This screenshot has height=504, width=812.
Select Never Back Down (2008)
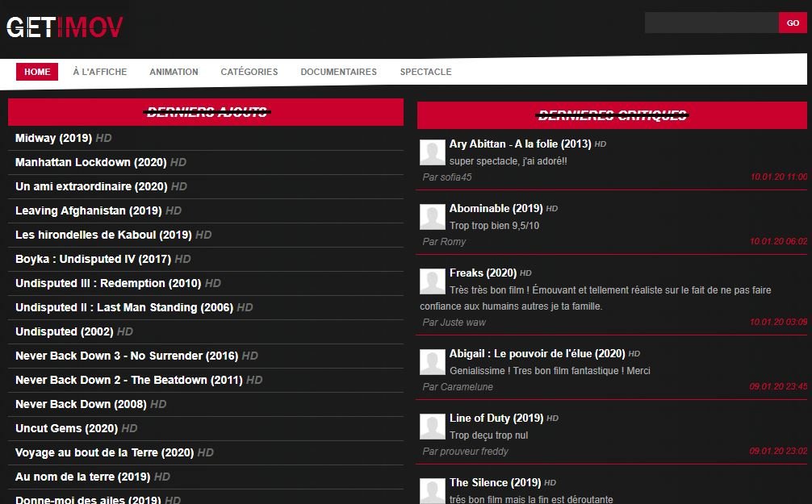point(81,405)
